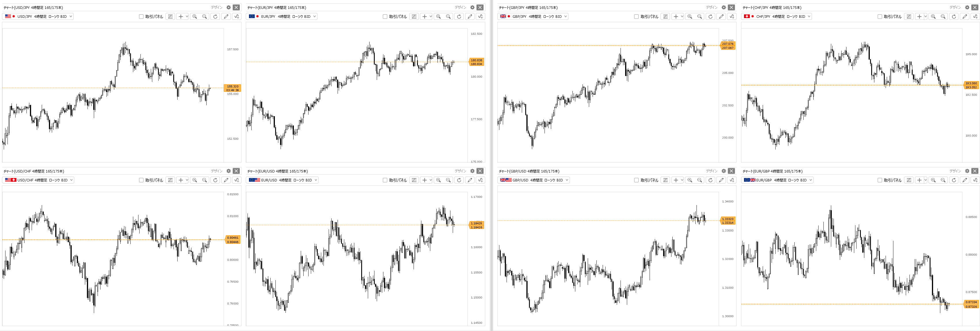The height and width of the screenshot is (331, 980).
Task: Click デザイン link on GBP/JPY chart
Action: coord(711,7)
